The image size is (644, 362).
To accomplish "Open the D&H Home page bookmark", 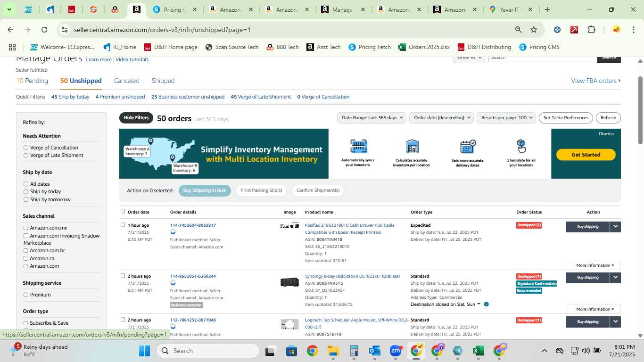I will [x=171, y=47].
